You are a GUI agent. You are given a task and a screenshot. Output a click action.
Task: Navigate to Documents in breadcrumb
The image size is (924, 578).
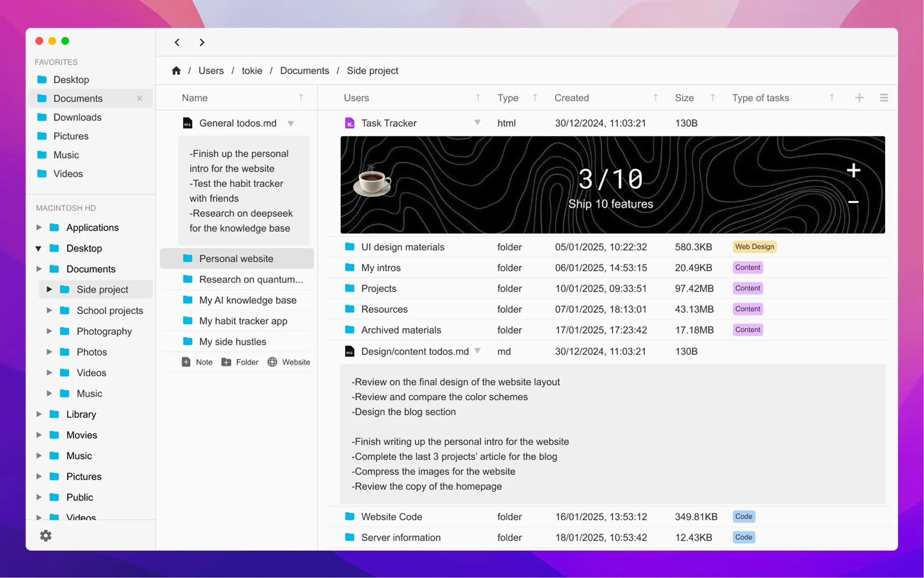[304, 70]
